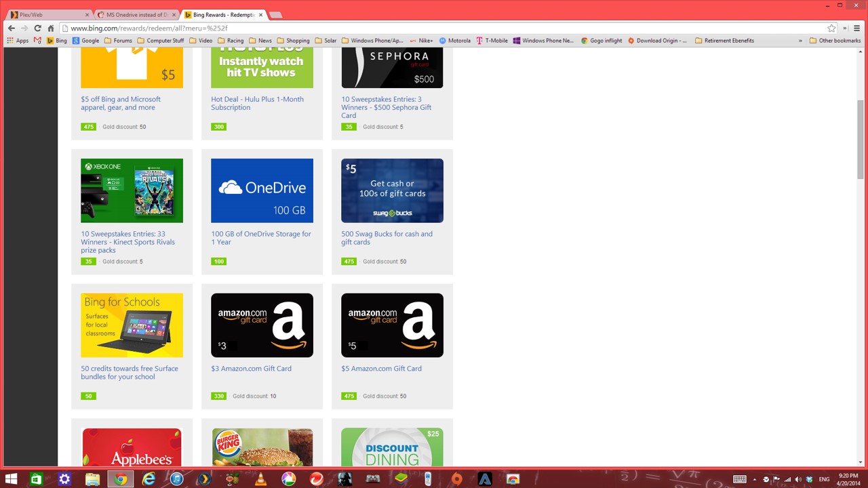The width and height of the screenshot is (868, 488).
Task: Switch to the Plex/Web tab
Action: pos(47,14)
